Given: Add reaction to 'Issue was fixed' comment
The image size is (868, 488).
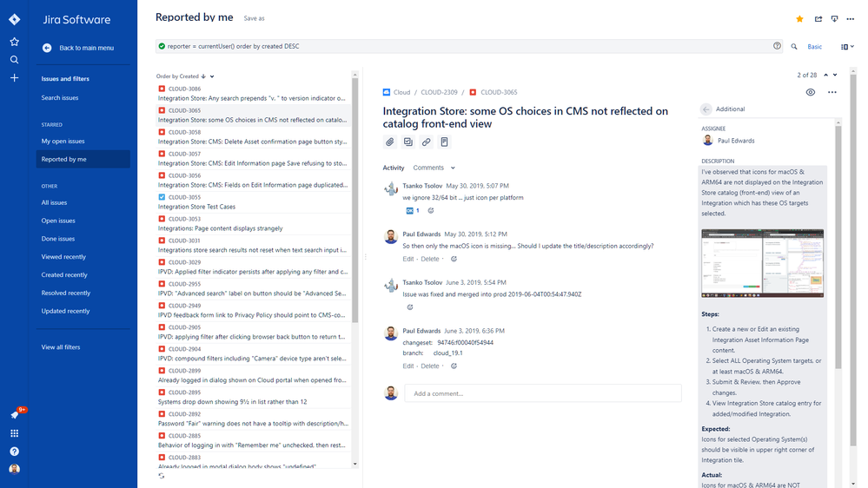Looking at the screenshot, I should (409, 307).
